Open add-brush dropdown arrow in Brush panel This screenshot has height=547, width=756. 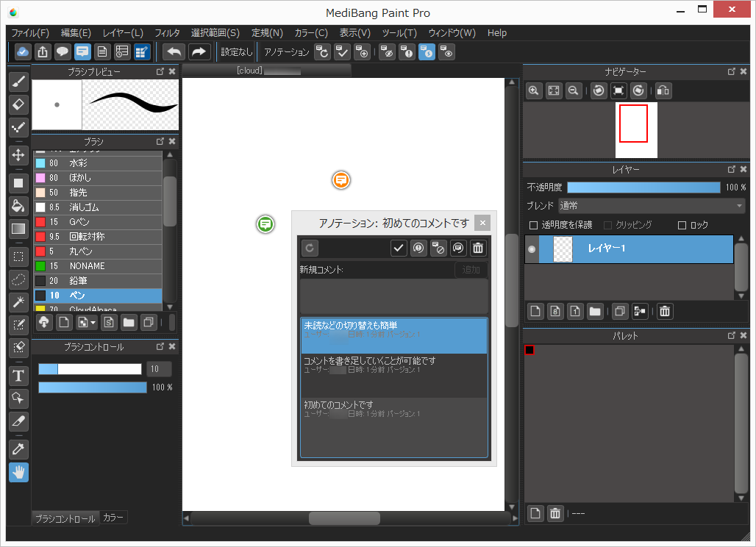tap(93, 323)
